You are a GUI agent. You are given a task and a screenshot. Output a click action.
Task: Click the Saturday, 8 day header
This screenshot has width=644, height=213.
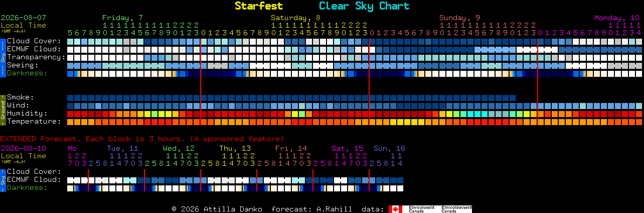[x=295, y=18]
